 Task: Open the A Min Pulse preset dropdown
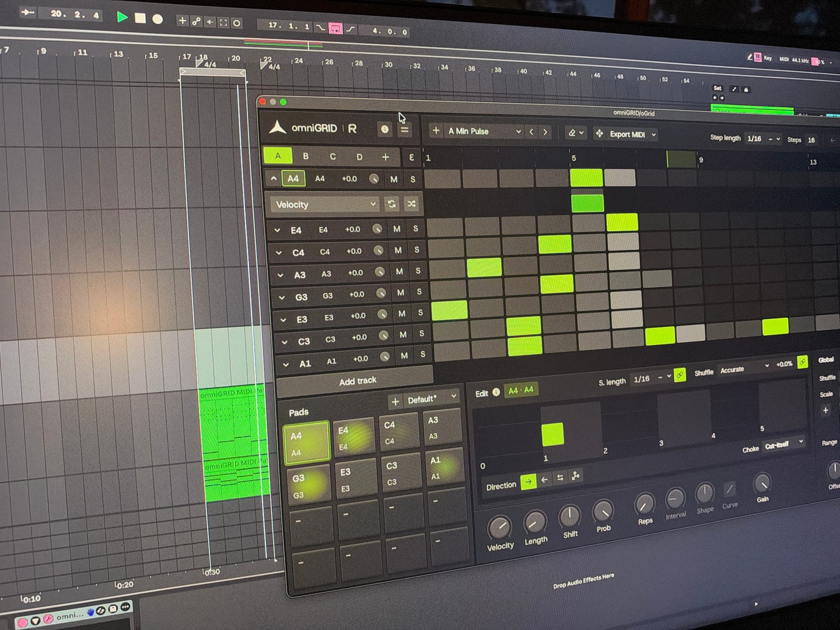(484, 131)
